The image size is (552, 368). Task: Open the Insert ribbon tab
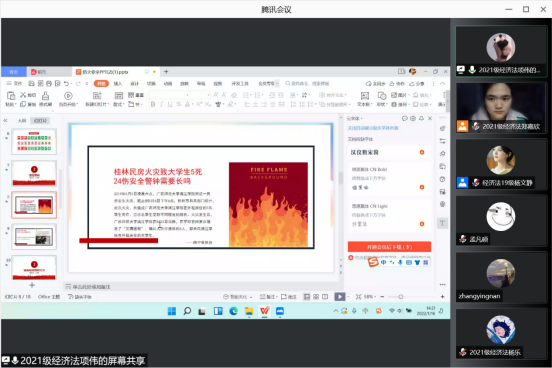(x=118, y=83)
